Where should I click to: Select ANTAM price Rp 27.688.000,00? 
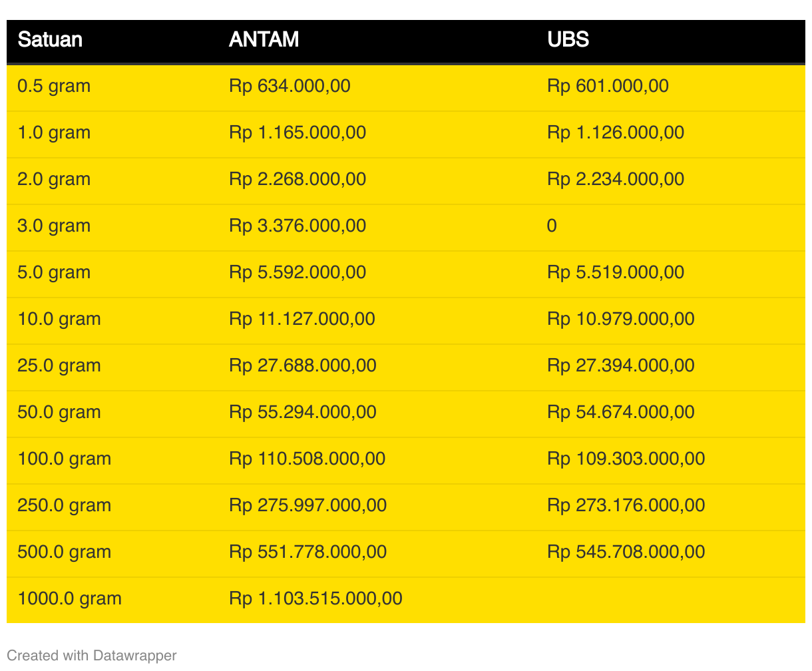tap(303, 366)
